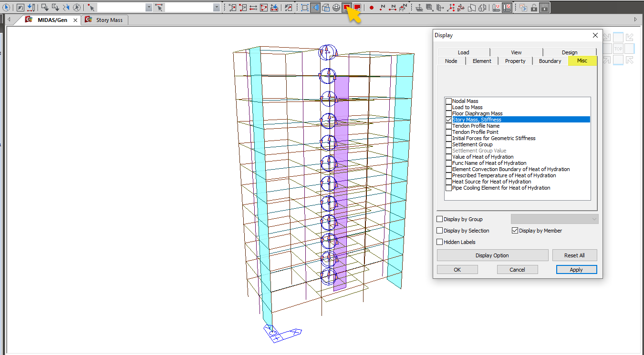Click the TOP view navigation cube

click(618, 49)
